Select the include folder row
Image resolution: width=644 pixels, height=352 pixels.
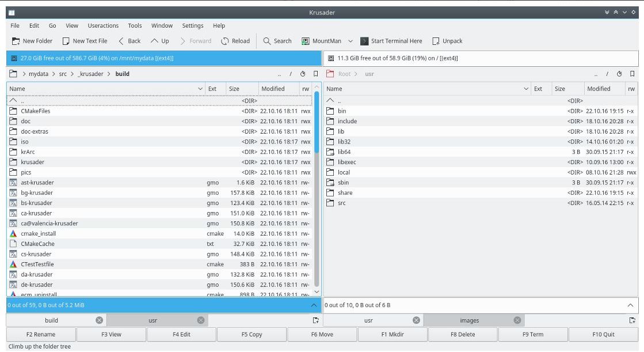[x=481, y=122]
